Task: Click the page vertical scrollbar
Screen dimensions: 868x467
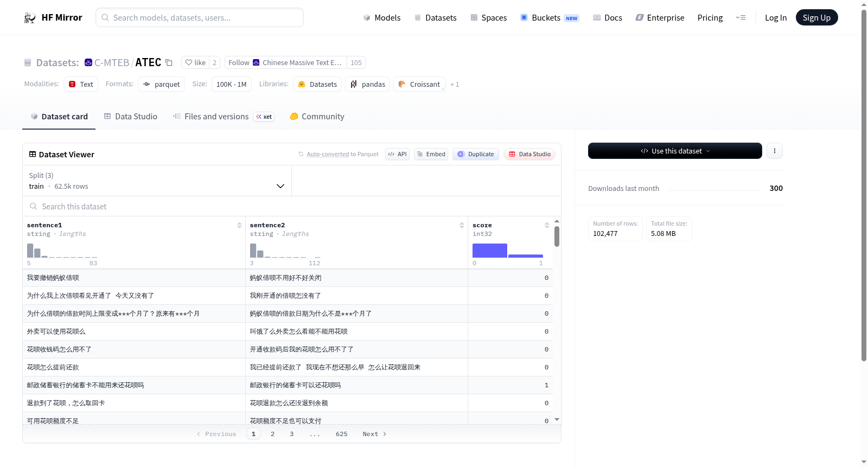Action: pos(864,185)
